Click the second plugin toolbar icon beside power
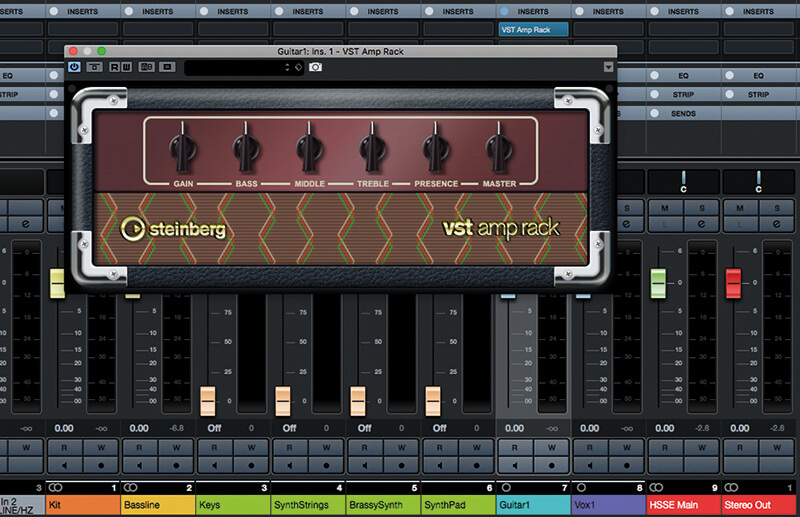 point(94,67)
